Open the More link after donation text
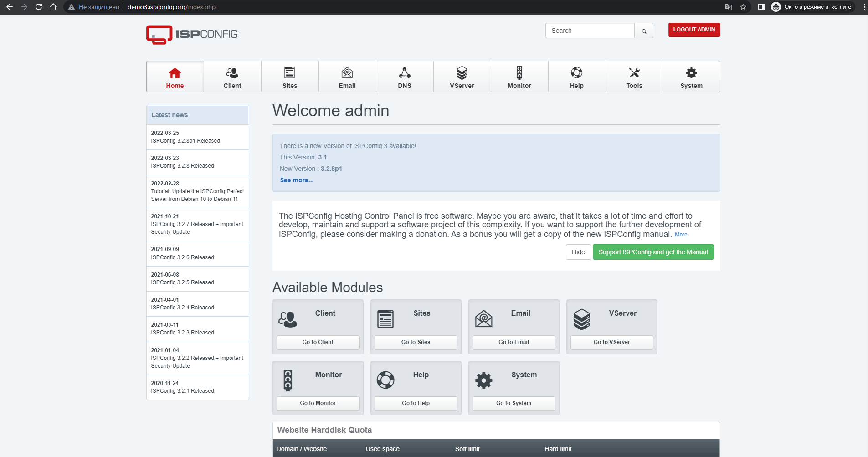The image size is (868, 457). coord(681,235)
